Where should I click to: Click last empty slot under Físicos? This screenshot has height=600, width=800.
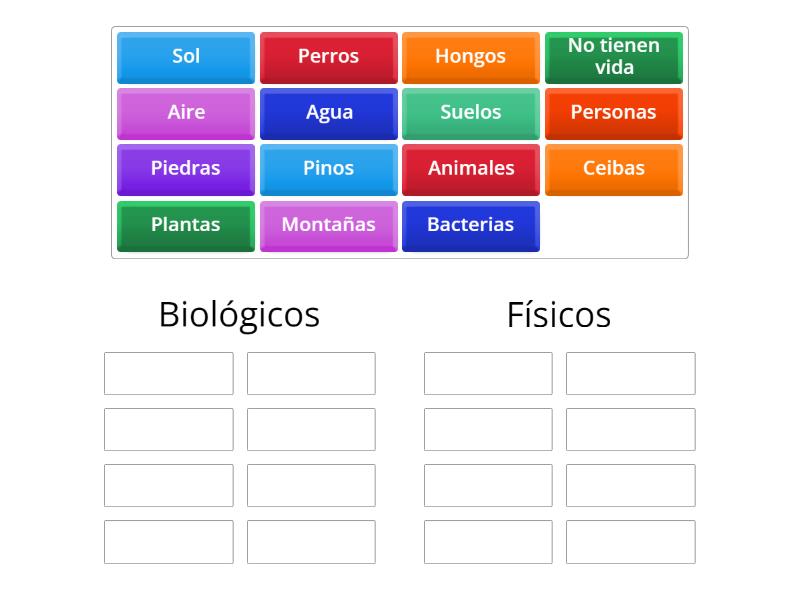pos(631,542)
